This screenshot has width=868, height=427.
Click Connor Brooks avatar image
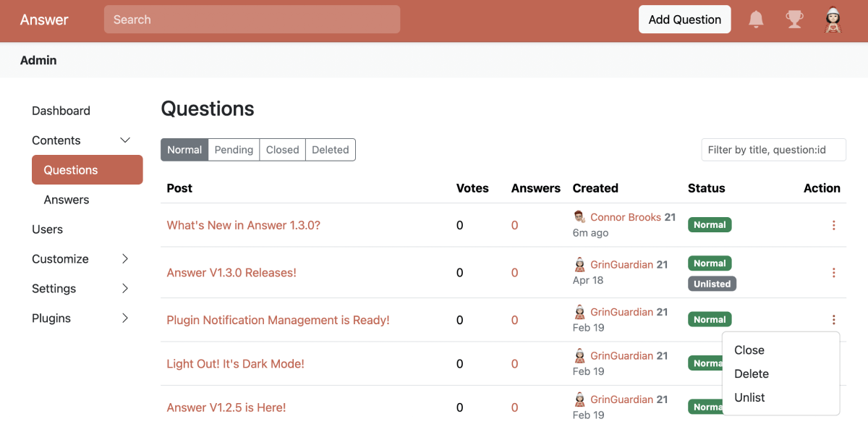pyautogui.click(x=579, y=217)
